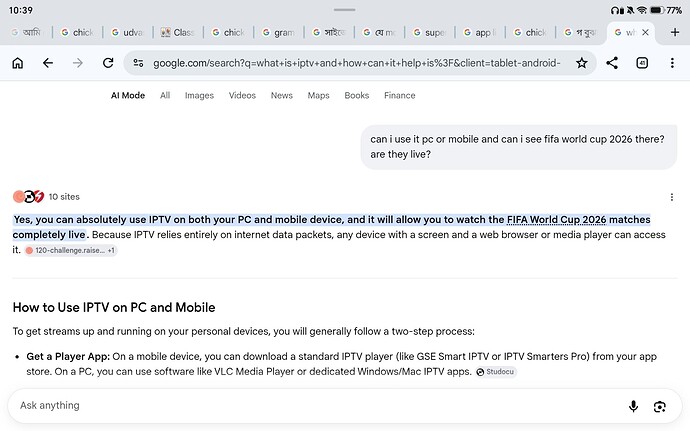Switch to the Books tab
The height and width of the screenshot is (431, 690).
(x=356, y=95)
